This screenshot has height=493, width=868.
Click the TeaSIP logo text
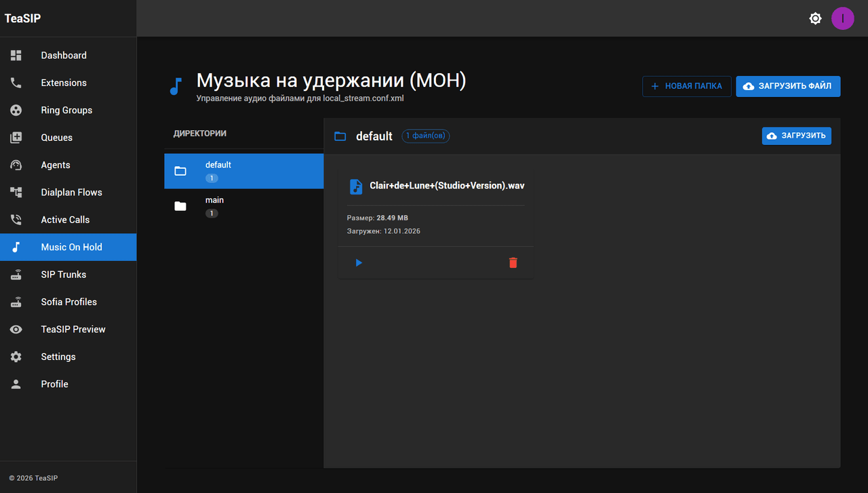22,18
